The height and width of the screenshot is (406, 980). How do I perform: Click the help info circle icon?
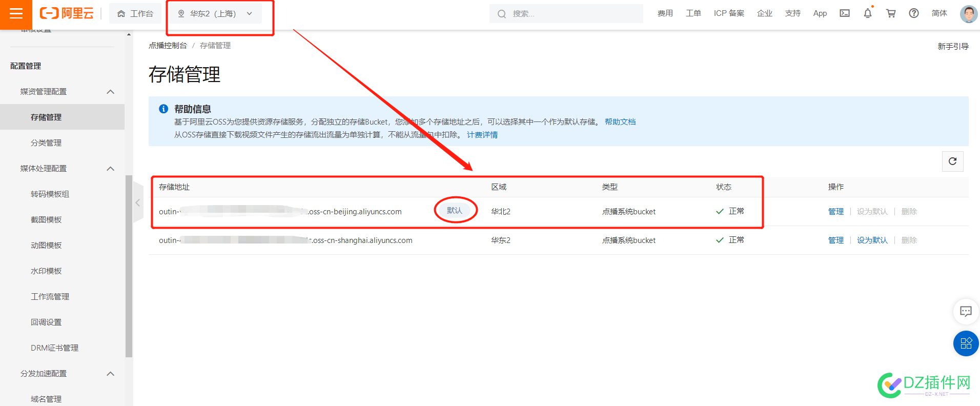[164, 109]
